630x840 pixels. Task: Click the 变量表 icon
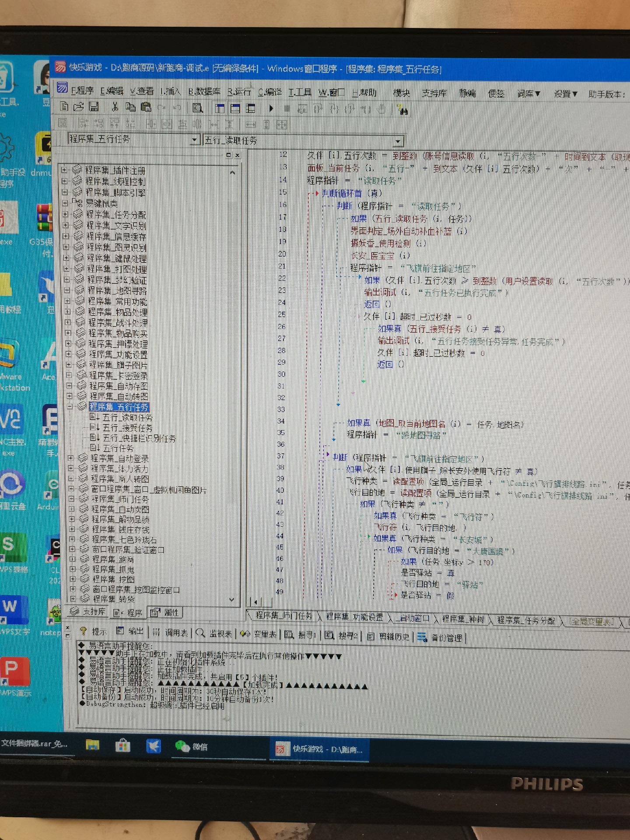point(245,633)
